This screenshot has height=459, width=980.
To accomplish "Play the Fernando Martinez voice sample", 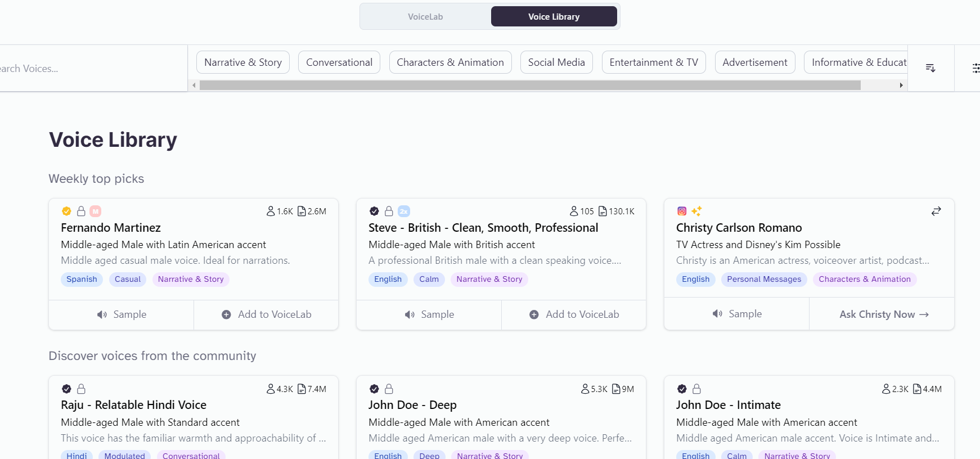I will pyautogui.click(x=122, y=314).
